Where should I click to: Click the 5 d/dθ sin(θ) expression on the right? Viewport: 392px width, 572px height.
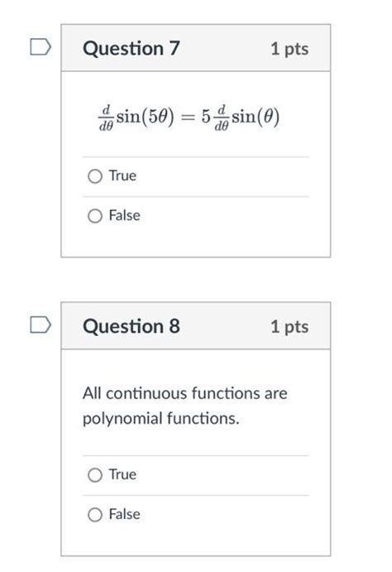(241, 118)
